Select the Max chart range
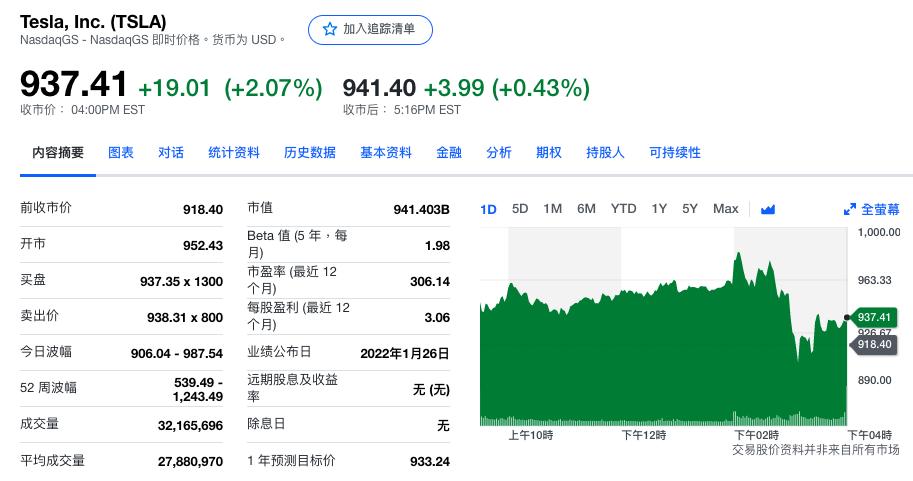Image resolution: width=913 pixels, height=481 pixels. 725,209
